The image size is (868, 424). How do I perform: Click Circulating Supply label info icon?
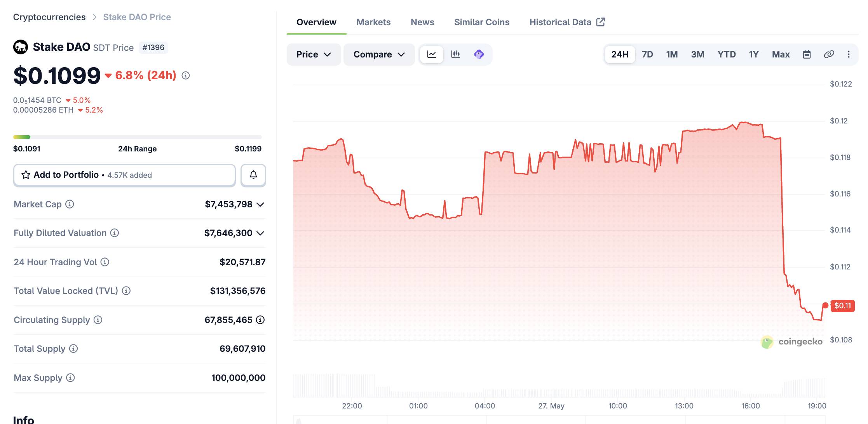pyautogui.click(x=98, y=320)
